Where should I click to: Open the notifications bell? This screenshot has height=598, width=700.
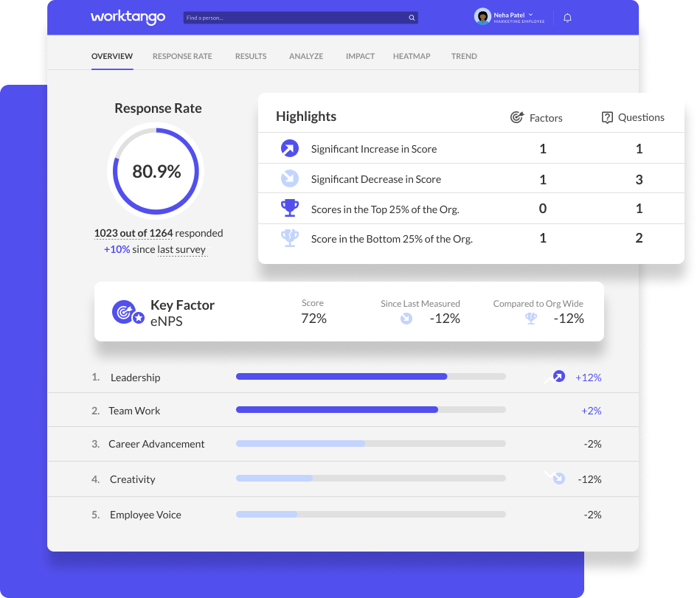coord(567,18)
